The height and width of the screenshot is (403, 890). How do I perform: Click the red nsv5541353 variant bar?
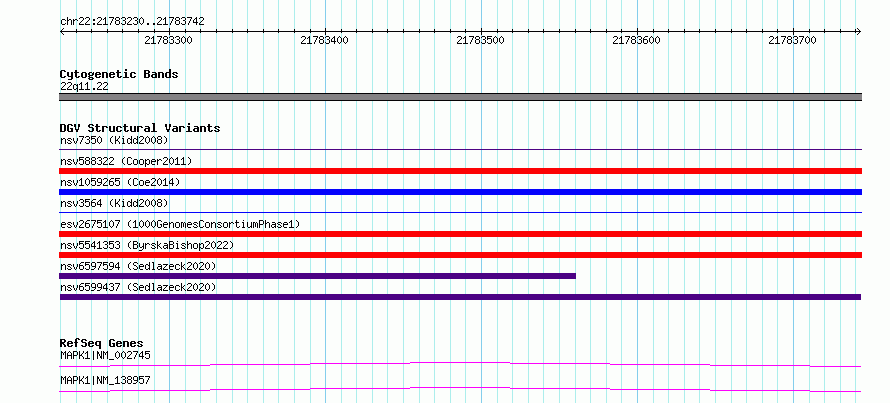(x=460, y=255)
